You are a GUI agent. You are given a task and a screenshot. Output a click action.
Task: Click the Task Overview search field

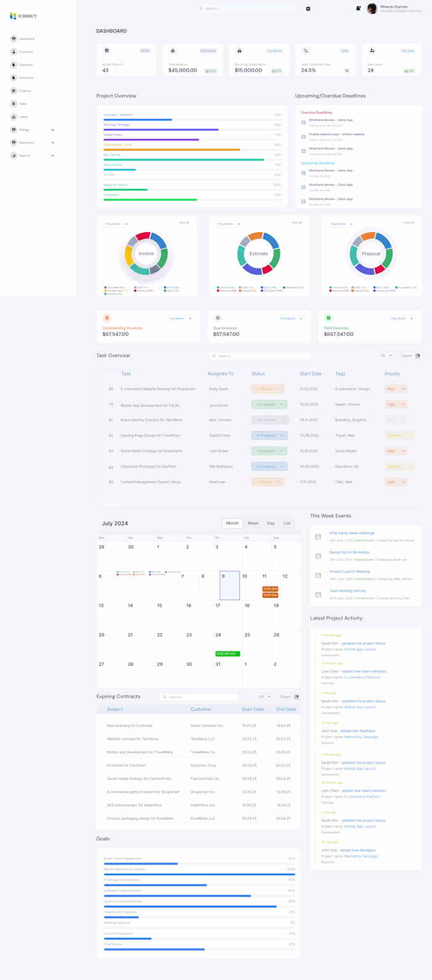(259, 356)
